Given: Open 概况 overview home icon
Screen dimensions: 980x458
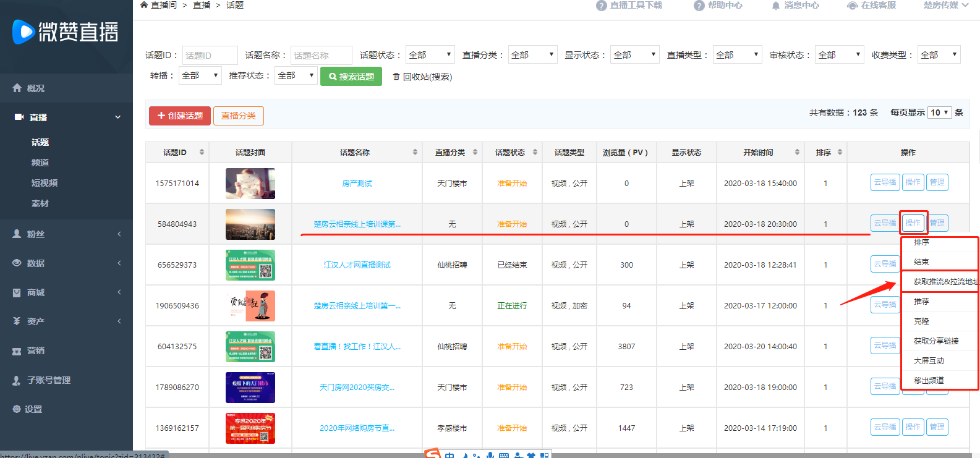Looking at the screenshot, I should point(17,88).
